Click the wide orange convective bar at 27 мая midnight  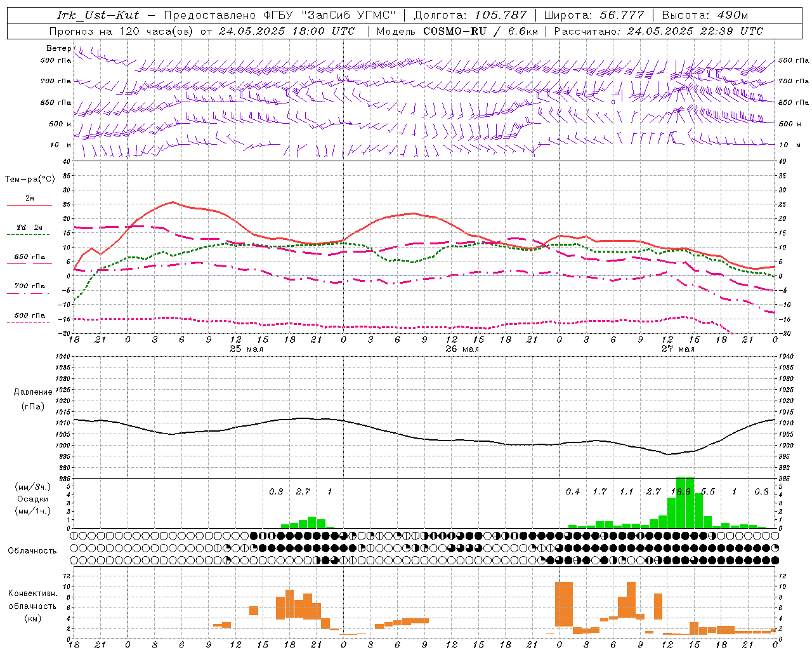point(564,604)
